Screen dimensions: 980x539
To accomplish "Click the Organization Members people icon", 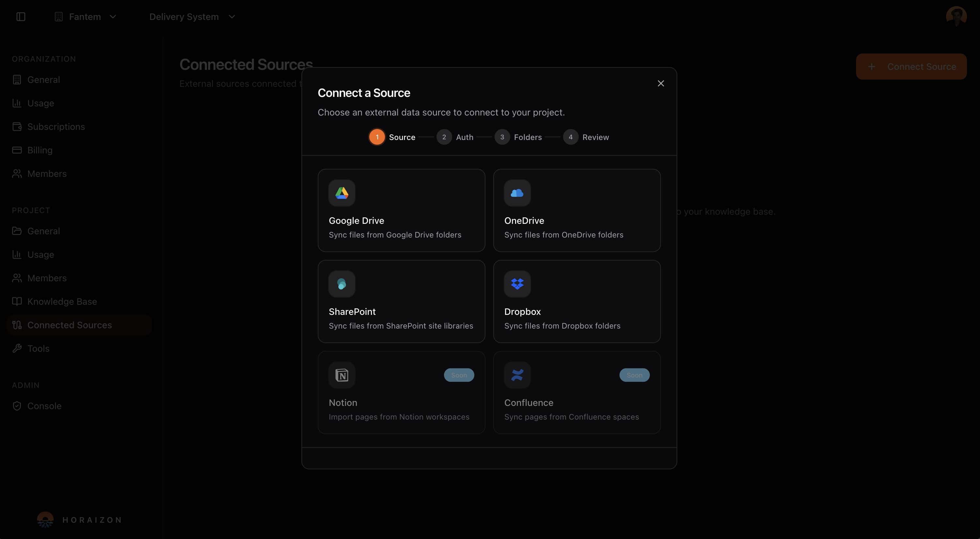I will (17, 174).
